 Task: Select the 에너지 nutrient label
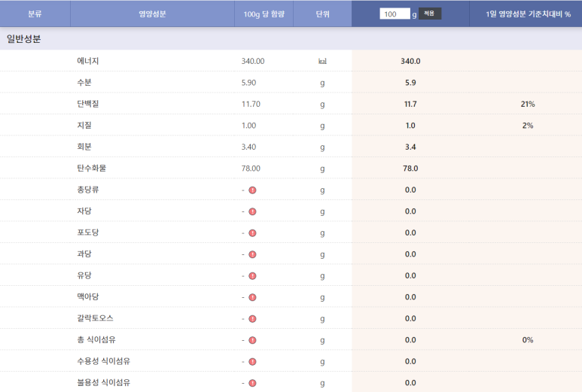click(x=88, y=61)
